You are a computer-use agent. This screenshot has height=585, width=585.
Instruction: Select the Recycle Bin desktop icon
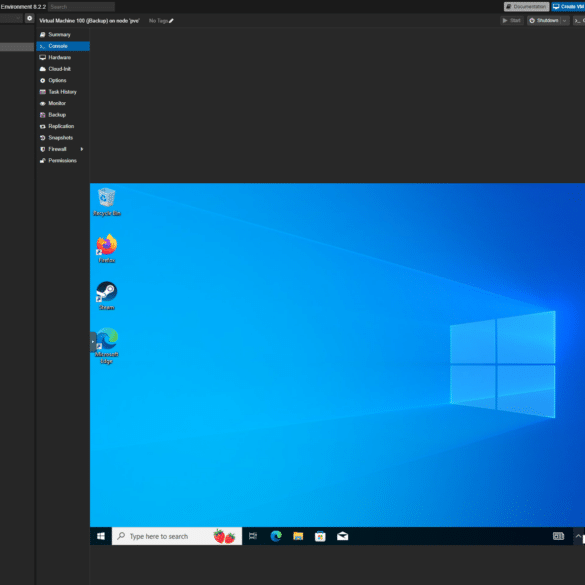click(x=107, y=202)
